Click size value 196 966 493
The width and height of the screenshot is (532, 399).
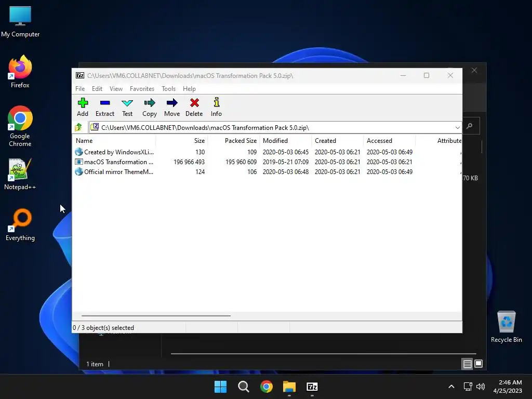(189, 162)
